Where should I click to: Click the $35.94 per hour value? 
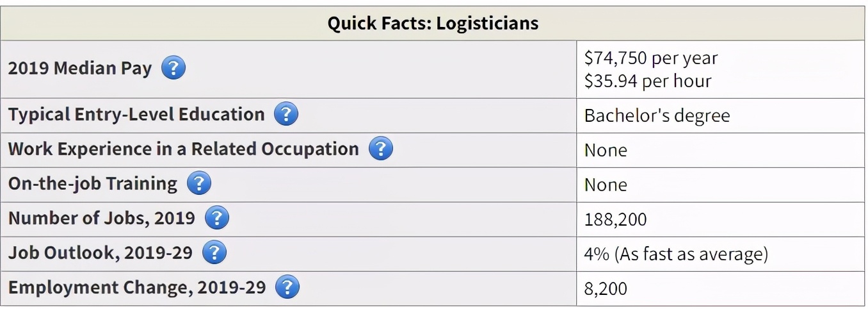coord(648,81)
